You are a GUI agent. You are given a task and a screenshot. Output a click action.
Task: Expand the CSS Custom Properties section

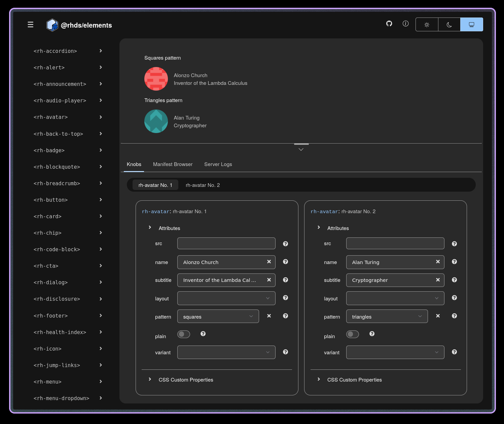pos(186,380)
